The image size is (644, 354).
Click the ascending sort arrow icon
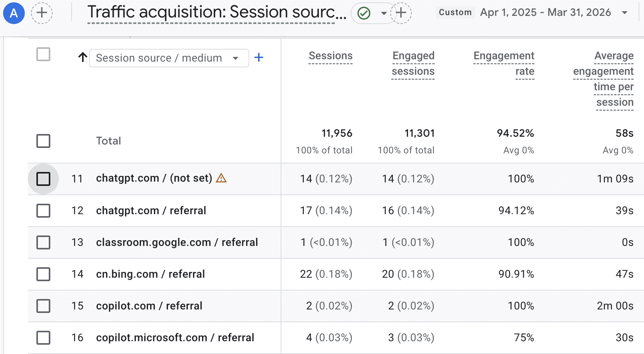click(x=82, y=58)
